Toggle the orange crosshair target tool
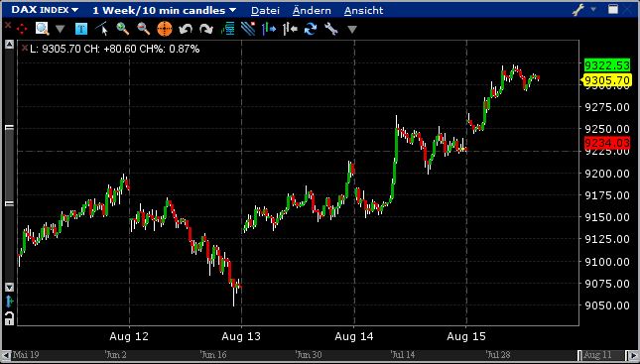The height and width of the screenshot is (364, 640). pyautogui.click(x=165, y=29)
